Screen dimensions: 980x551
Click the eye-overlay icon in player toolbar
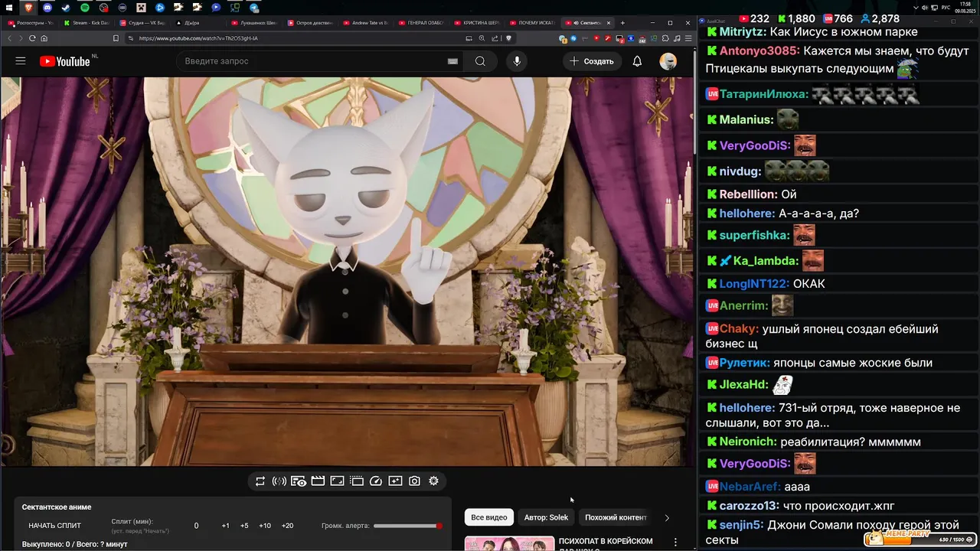coord(299,481)
